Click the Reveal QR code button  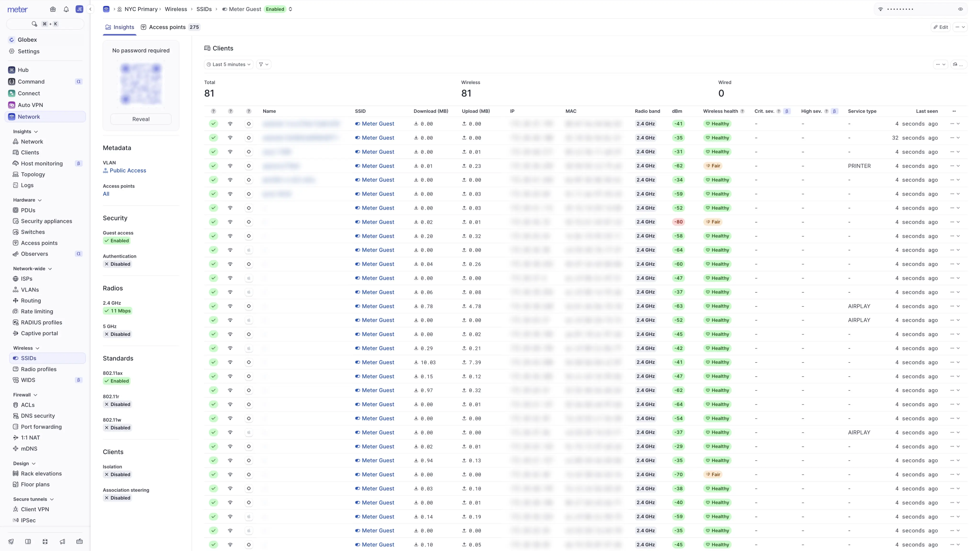(141, 119)
